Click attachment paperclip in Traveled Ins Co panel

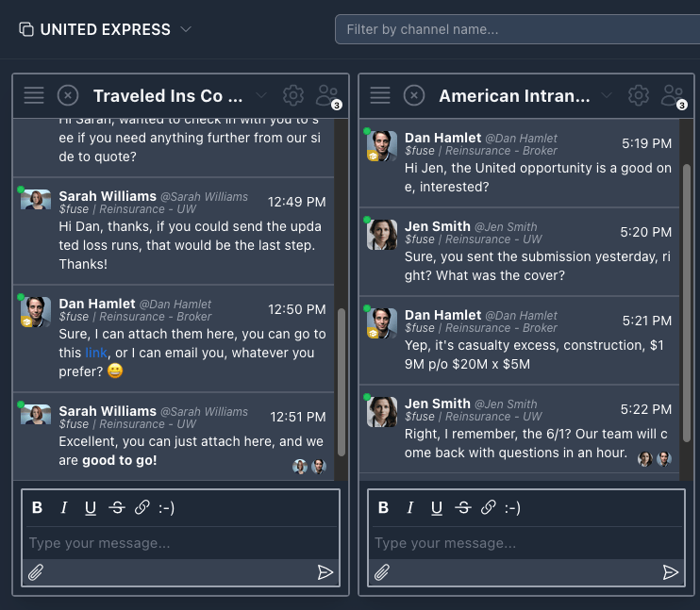(x=36, y=572)
